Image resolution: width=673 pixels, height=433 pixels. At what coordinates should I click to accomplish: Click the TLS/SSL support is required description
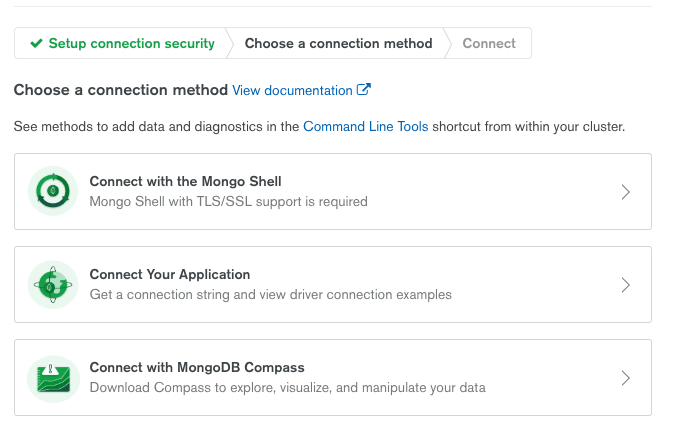coord(228,201)
